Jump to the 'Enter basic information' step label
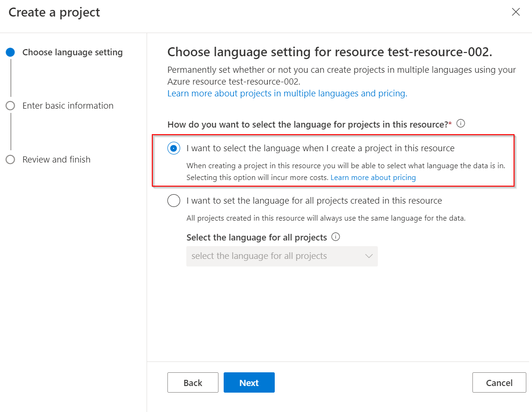532x412 pixels. 68,106
